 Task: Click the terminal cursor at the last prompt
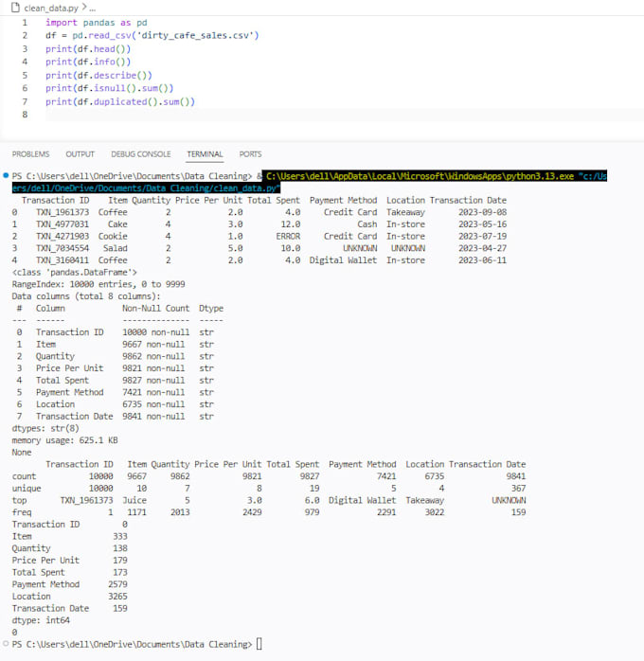259,644
